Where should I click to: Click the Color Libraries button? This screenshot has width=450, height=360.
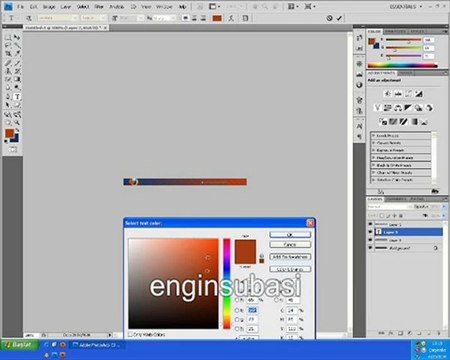point(290,269)
